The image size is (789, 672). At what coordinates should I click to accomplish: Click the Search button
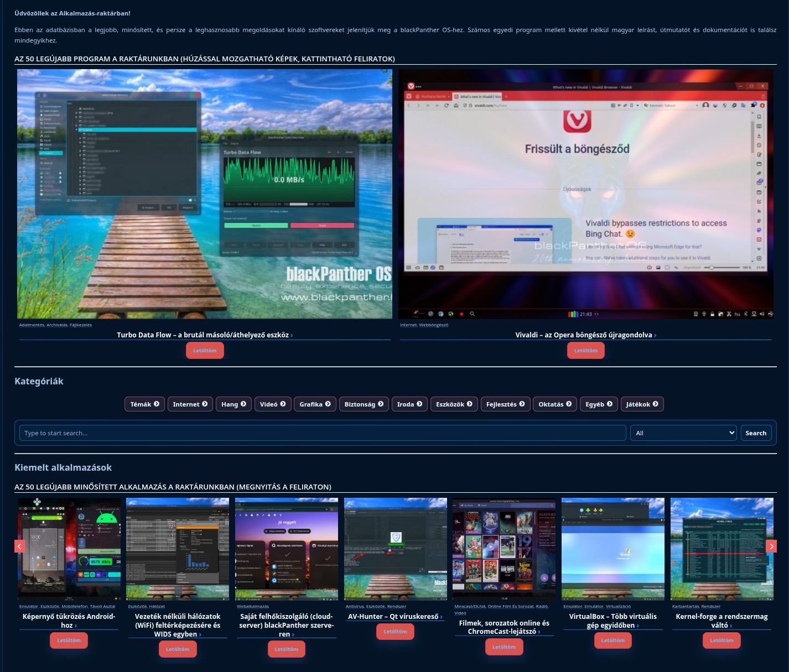click(756, 433)
